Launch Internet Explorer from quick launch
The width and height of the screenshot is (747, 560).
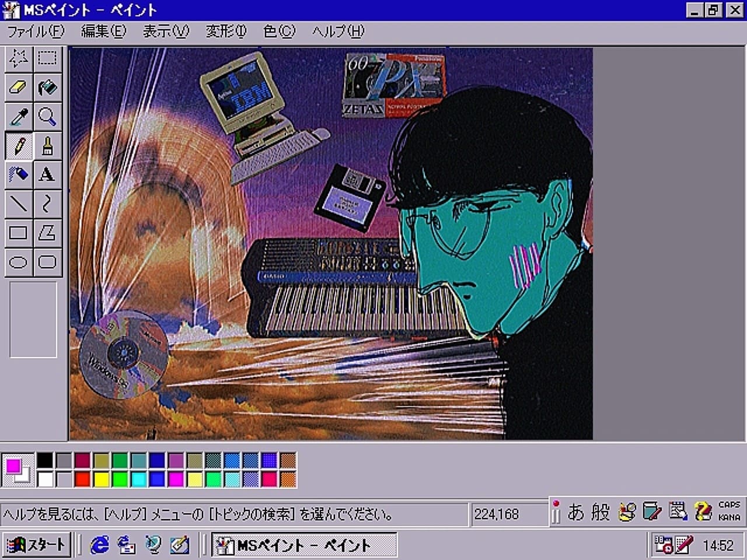point(100,545)
